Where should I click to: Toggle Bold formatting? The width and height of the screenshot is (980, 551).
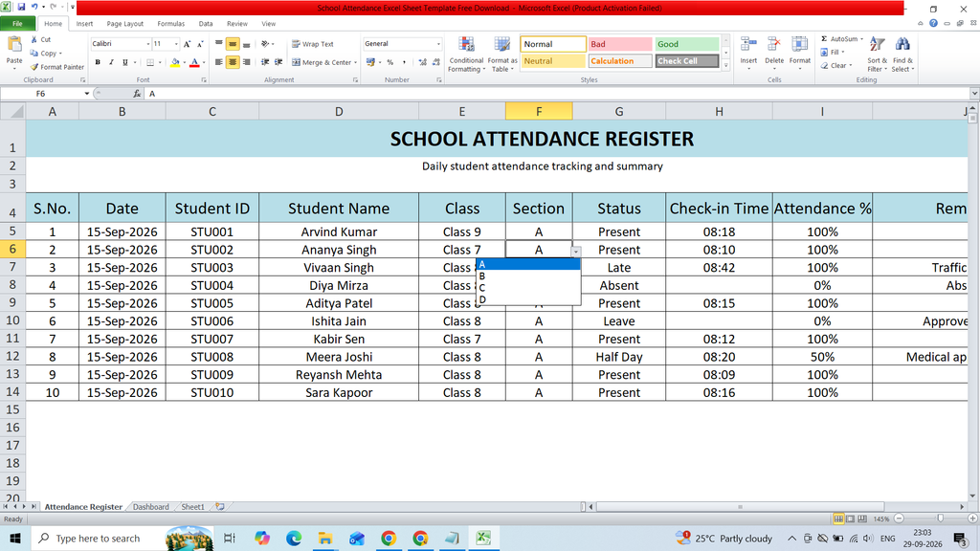98,62
